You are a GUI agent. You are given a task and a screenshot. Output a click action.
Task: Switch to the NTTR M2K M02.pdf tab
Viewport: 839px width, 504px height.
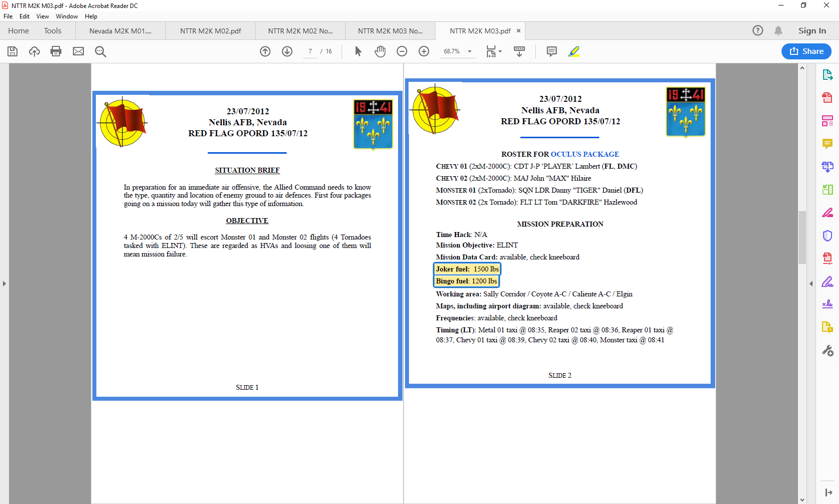pyautogui.click(x=210, y=31)
